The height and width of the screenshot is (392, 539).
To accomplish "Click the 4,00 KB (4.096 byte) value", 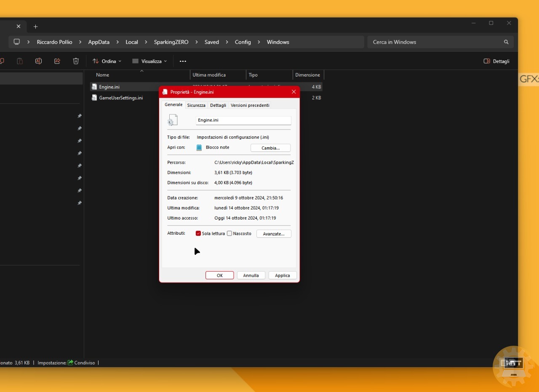I will pos(233,183).
